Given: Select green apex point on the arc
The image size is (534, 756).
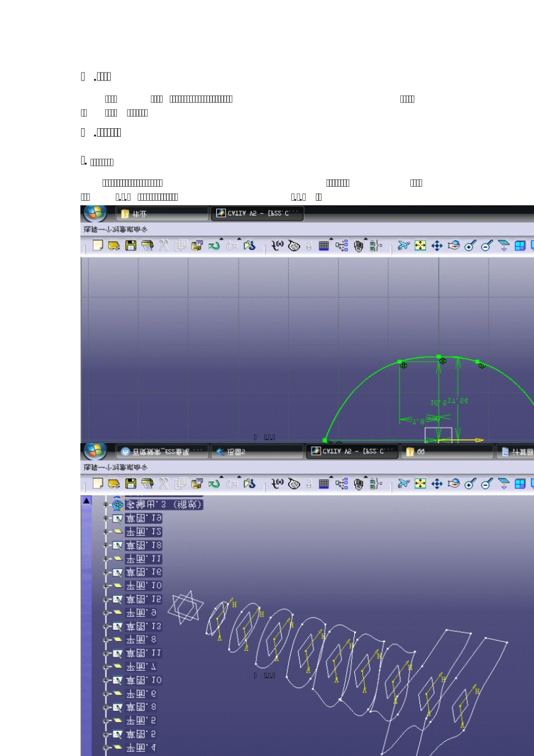Looking at the screenshot, I should pos(439,357).
